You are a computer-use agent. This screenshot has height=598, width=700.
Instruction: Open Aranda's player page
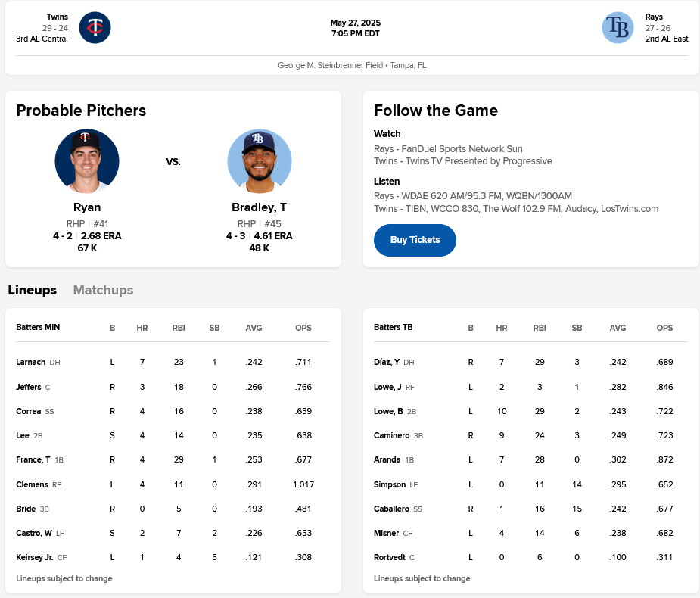(387, 460)
